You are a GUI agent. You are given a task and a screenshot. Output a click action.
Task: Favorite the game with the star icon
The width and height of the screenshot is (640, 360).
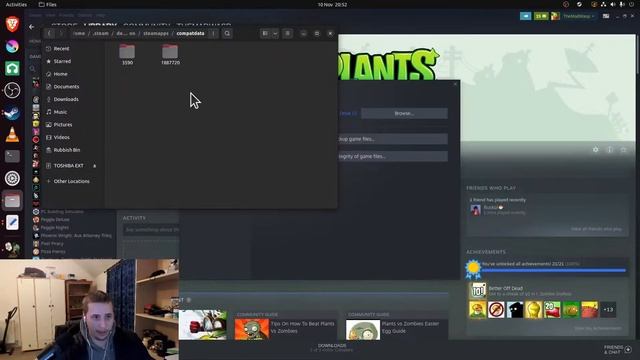tap(623, 150)
